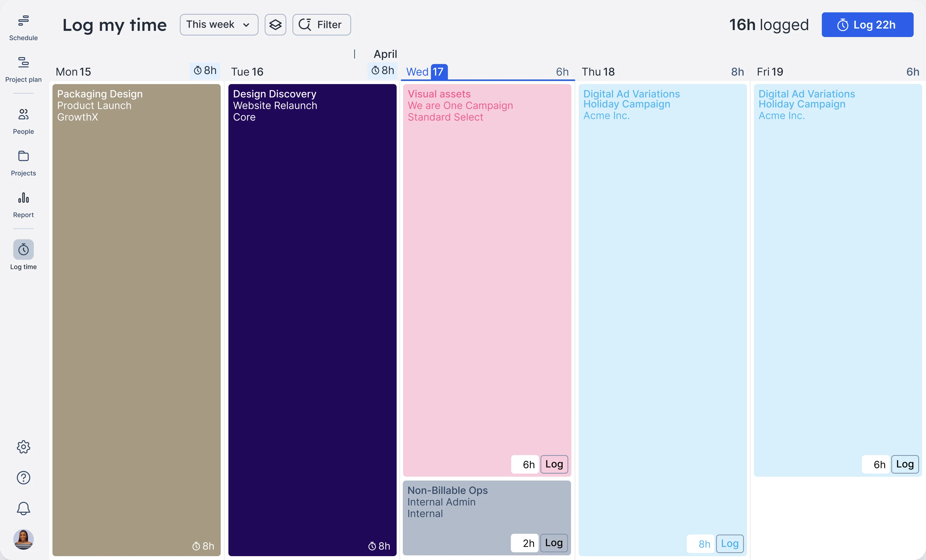This screenshot has height=560, width=926.
Task: Log 2h for Non-Billable Ops
Action: [x=554, y=543]
